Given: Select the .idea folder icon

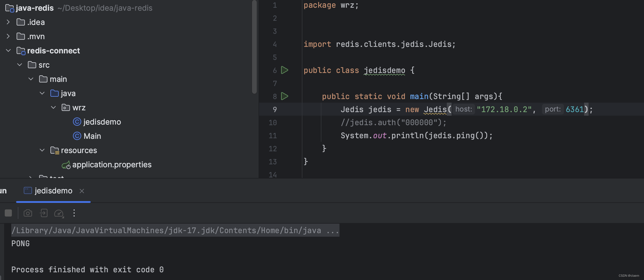Looking at the screenshot, I should tap(21, 22).
